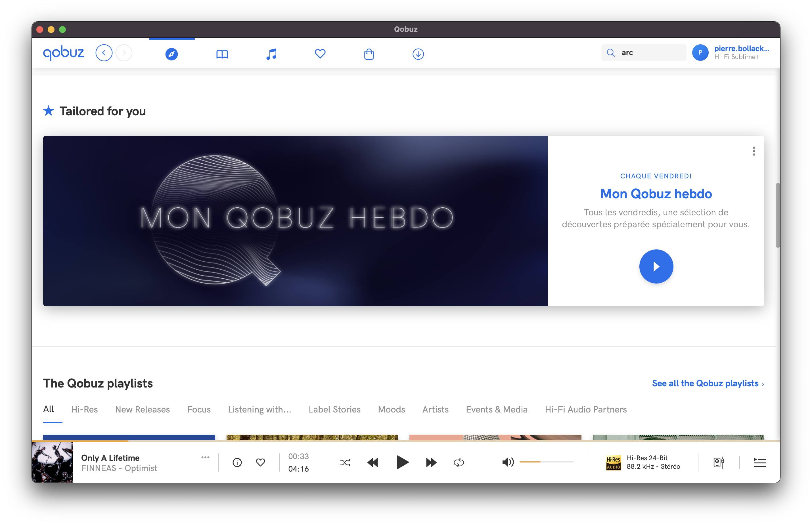Play the Mon Qobuz hebdo playlist
Screen dimensions: 812x525
656,266
